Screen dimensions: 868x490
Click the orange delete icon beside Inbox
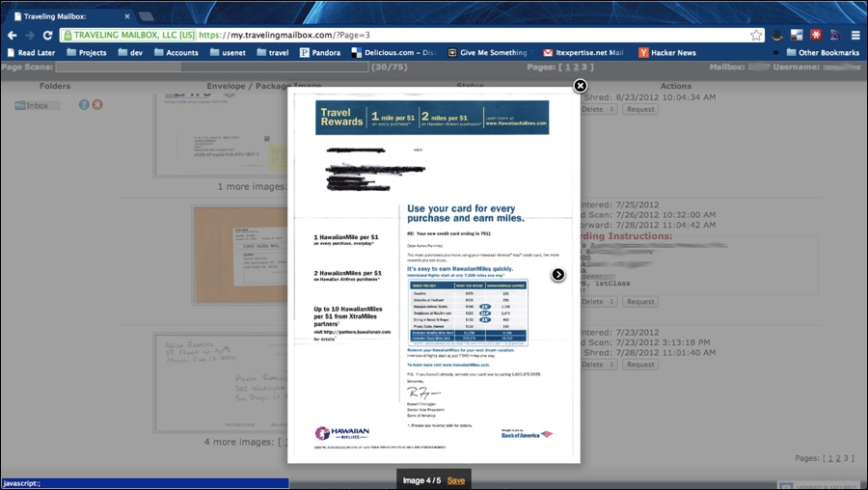(x=97, y=104)
